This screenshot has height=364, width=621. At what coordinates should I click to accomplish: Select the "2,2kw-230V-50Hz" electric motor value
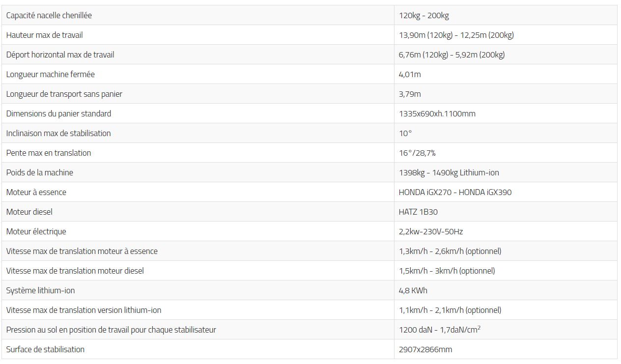point(431,231)
